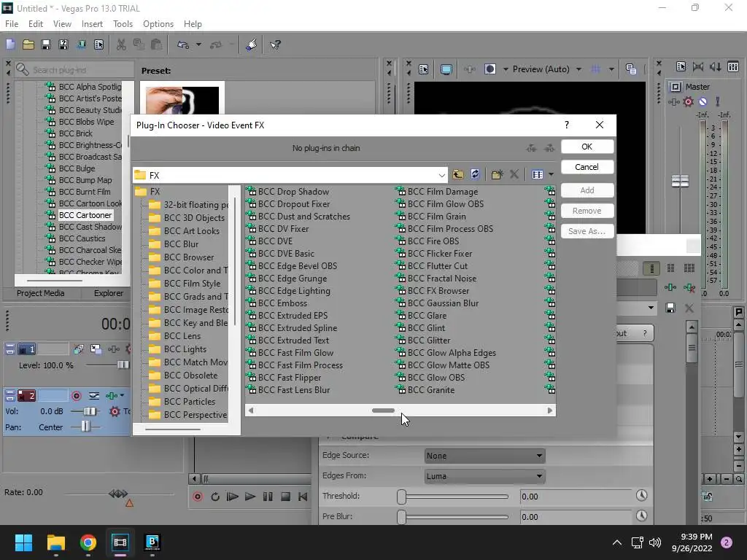Click the Pause button in transport
This screenshot has width=747, height=560.
pos(268,497)
